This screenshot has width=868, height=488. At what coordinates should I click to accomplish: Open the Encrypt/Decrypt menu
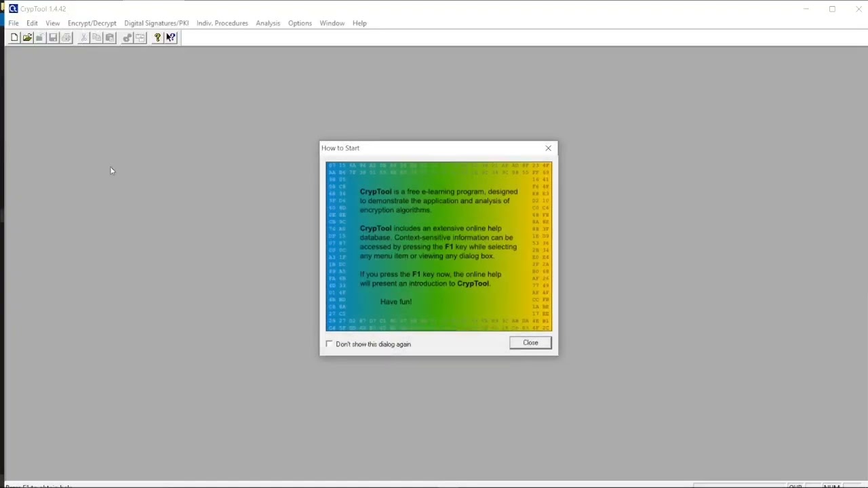click(92, 23)
